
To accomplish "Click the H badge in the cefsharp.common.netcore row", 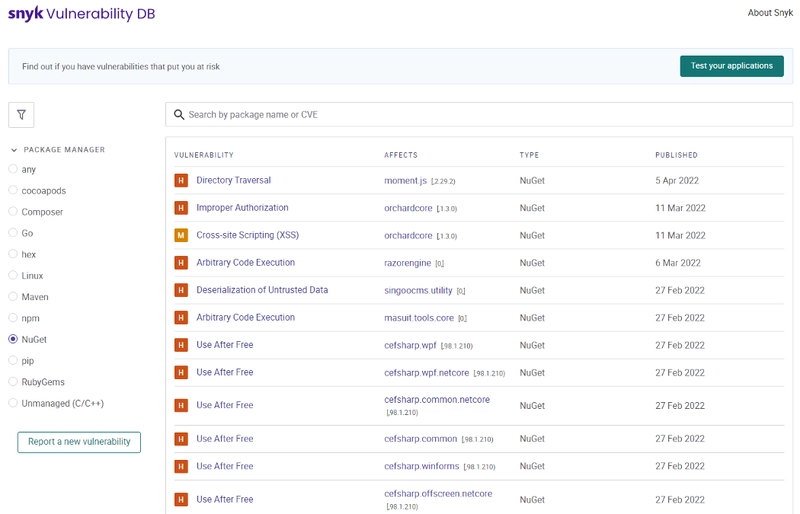I will [181, 405].
